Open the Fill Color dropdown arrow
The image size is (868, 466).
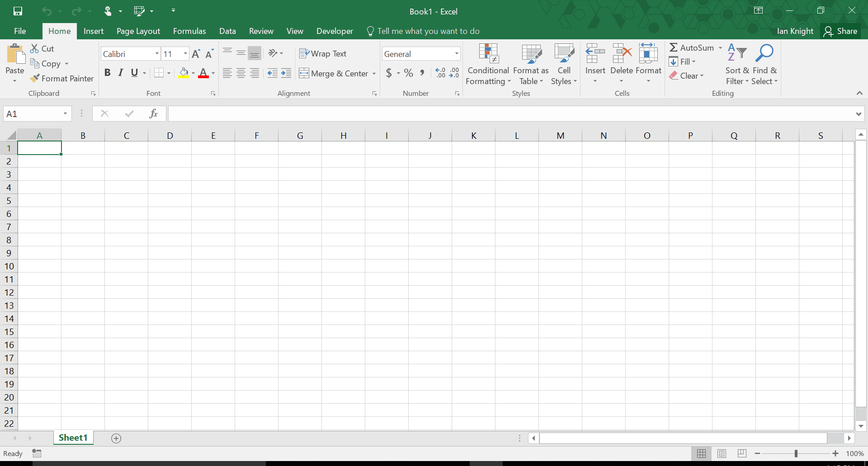tap(193, 73)
